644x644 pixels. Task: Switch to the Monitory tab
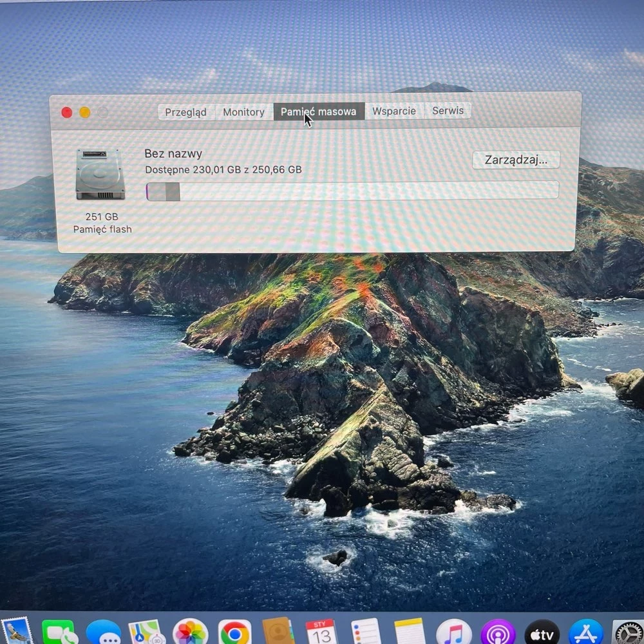243,112
